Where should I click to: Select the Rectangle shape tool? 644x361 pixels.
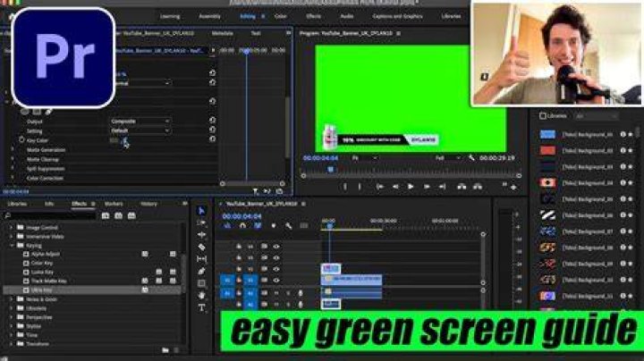pos(201,283)
